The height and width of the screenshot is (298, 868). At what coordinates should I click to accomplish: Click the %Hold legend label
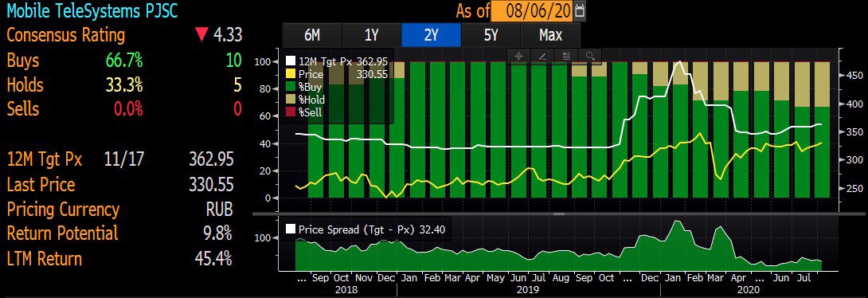point(311,100)
